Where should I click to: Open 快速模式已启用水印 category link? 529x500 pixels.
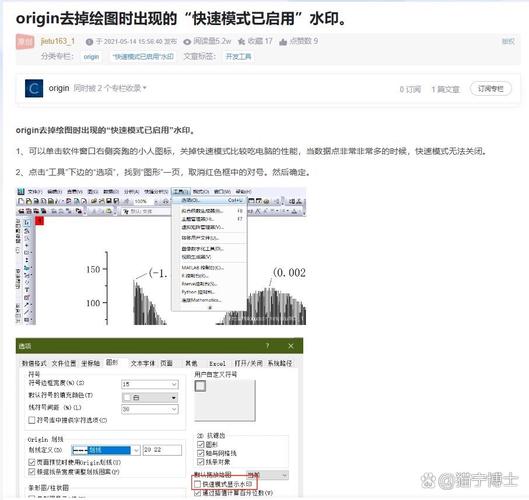pyautogui.click(x=143, y=56)
